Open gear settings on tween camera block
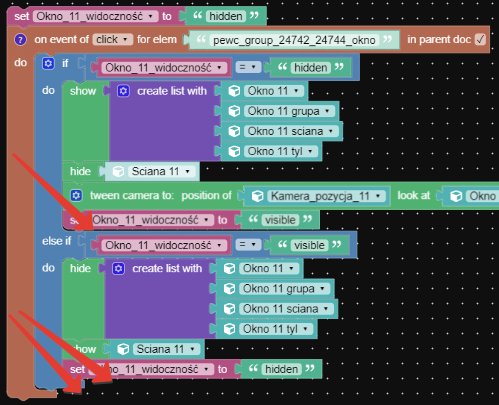499x405 pixels. pyautogui.click(x=76, y=195)
